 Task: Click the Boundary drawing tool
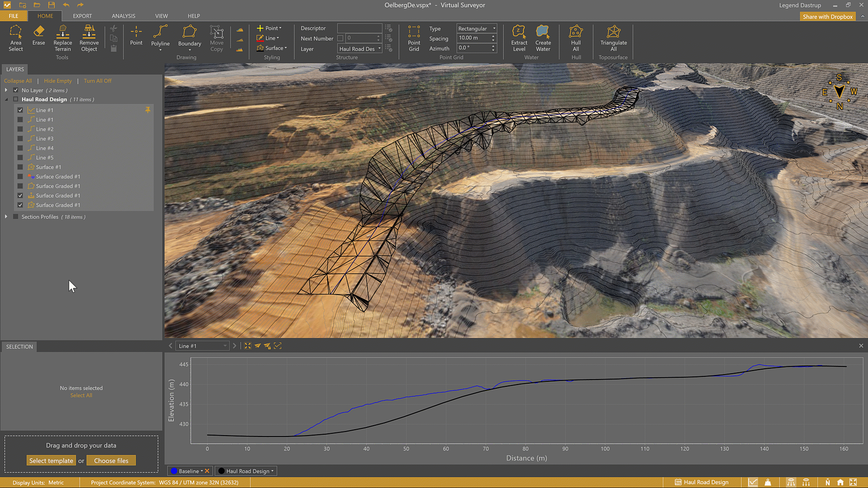click(189, 36)
